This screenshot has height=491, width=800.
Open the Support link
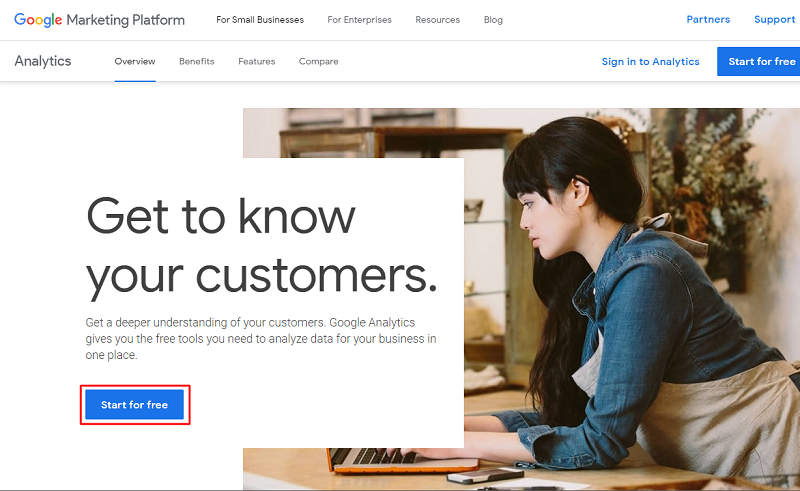click(x=774, y=19)
